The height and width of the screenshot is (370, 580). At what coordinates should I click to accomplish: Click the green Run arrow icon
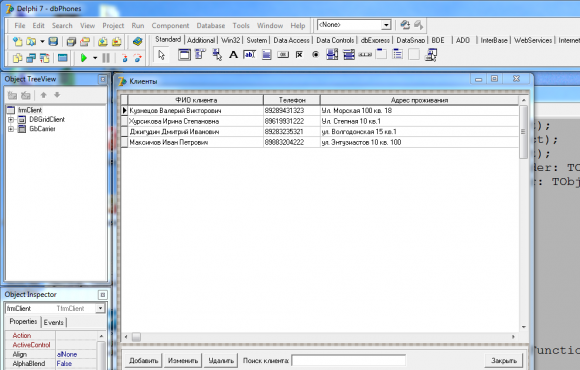click(x=84, y=58)
